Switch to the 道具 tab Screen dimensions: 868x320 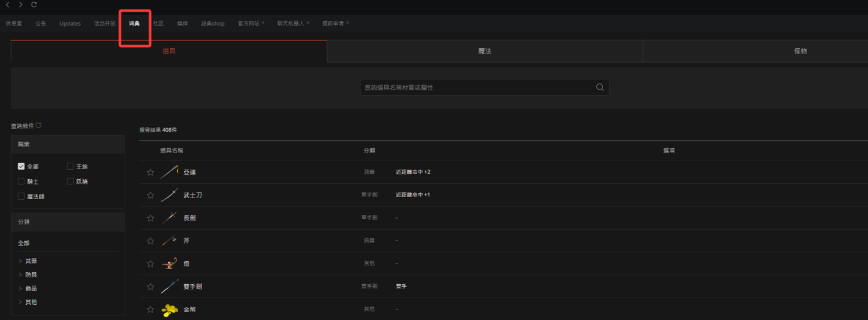tap(169, 51)
